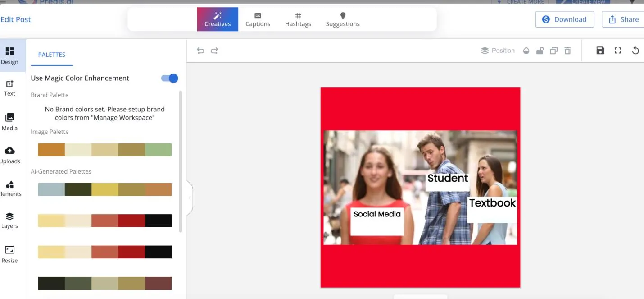
Task: Open the Text tool in the sidebar
Action: (x=9, y=88)
